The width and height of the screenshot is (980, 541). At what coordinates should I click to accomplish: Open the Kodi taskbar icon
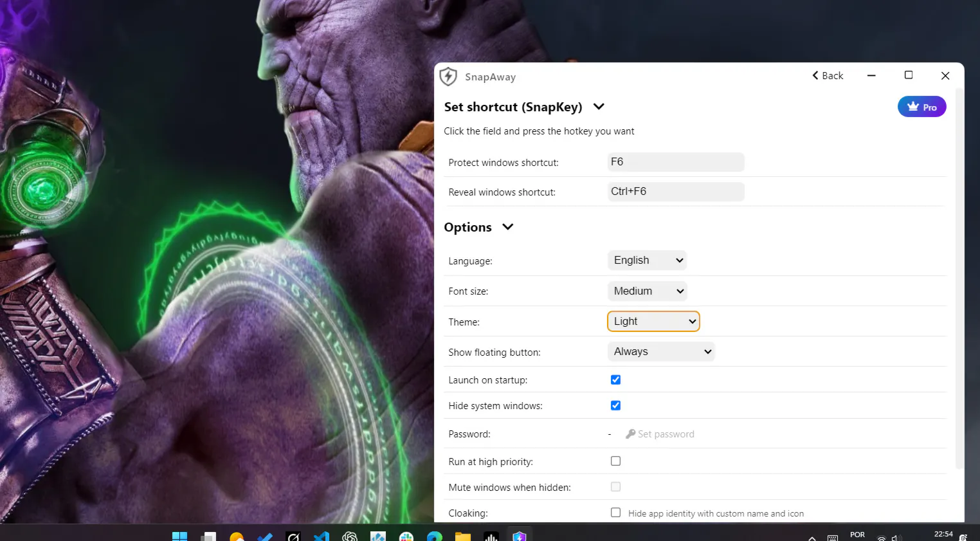378,536
